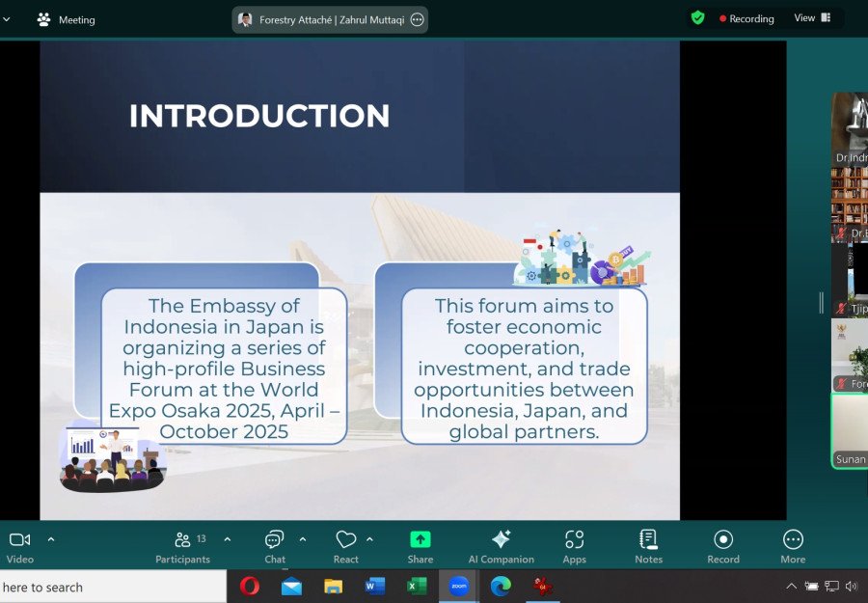Expand the Chat options caret

(x=303, y=539)
